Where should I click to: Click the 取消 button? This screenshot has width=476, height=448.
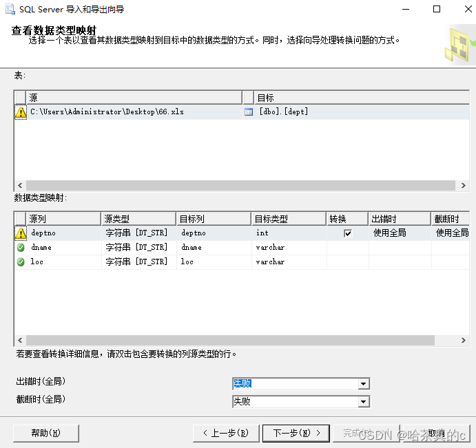[x=436, y=433]
